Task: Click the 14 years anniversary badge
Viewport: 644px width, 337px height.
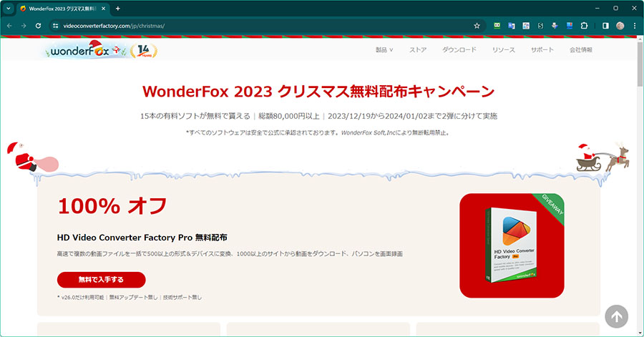Action: click(x=143, y=51)
